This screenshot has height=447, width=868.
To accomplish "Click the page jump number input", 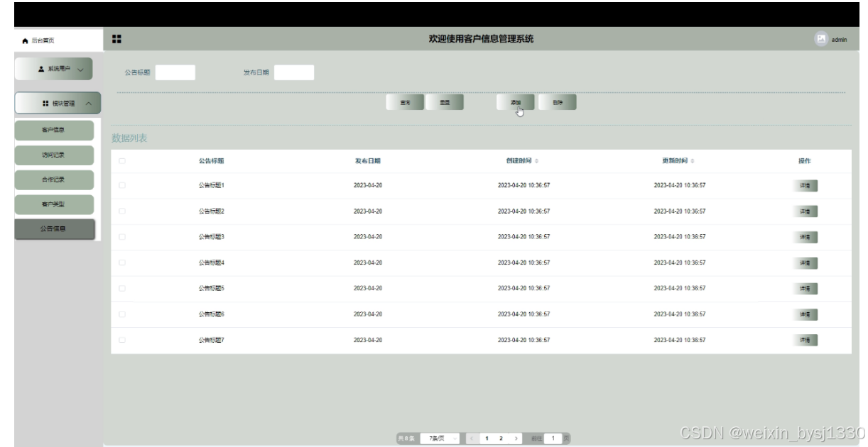I will (553, 439).
